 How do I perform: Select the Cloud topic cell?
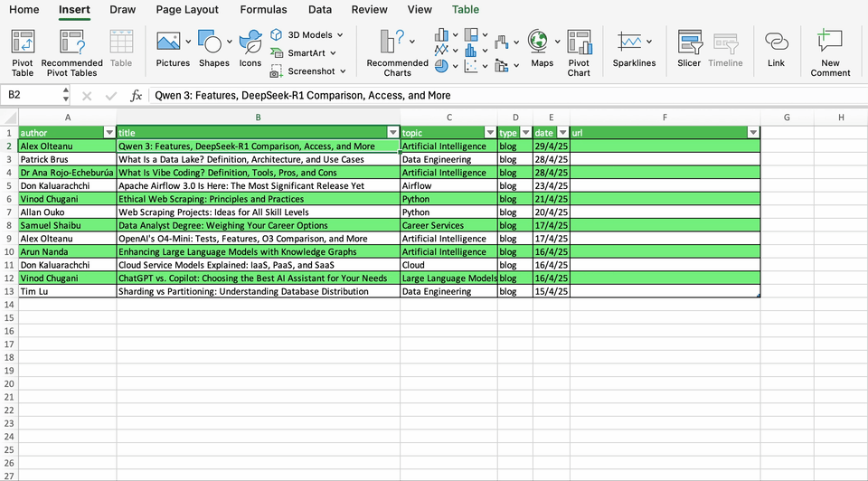[448, 265]
